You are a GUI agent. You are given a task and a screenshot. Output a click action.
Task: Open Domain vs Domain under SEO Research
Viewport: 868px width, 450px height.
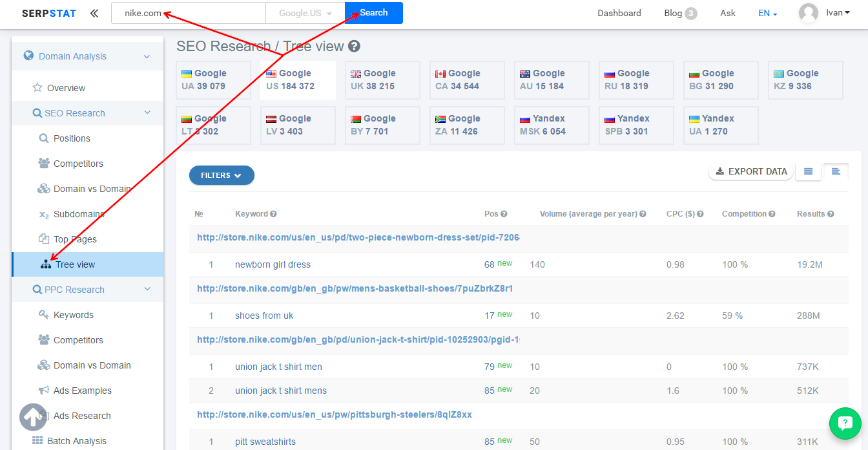[92, 189]
